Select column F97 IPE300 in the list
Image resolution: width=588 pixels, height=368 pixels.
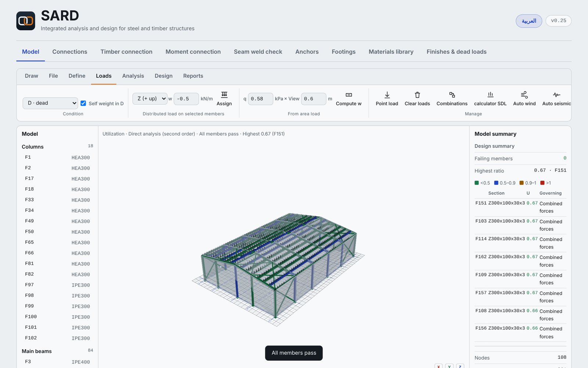coord(57,285)
